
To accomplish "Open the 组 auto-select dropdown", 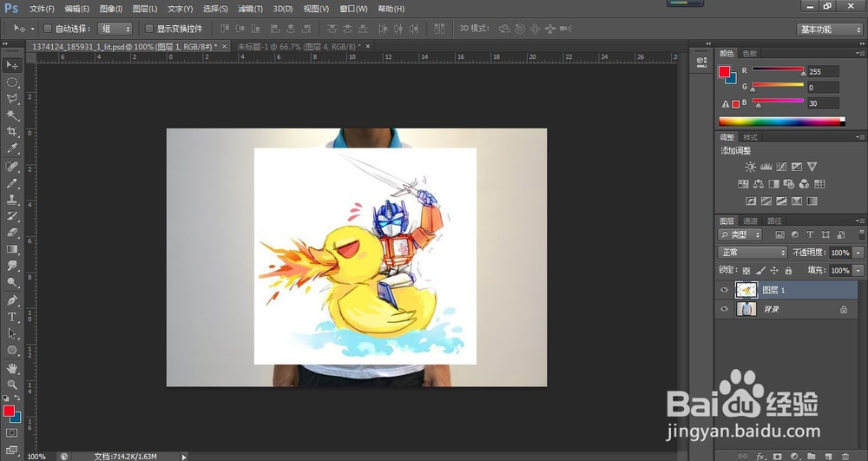I will pos(115,29).
